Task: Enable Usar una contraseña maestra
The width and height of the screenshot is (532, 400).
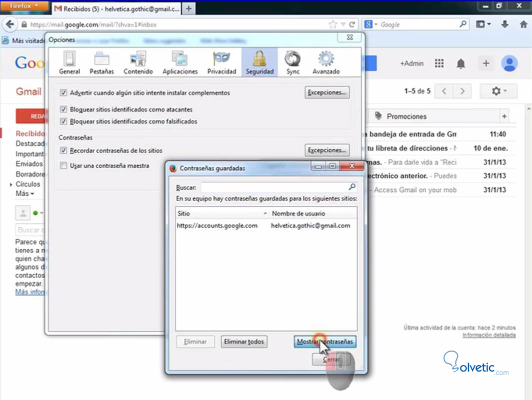Action: point(63,165)
